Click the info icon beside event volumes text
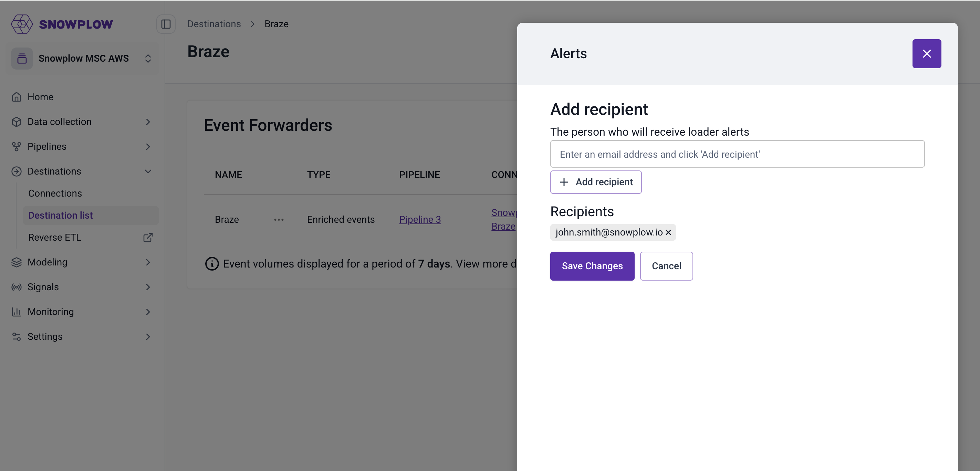Screen dimensions: 980x471 tap(212, 264)
